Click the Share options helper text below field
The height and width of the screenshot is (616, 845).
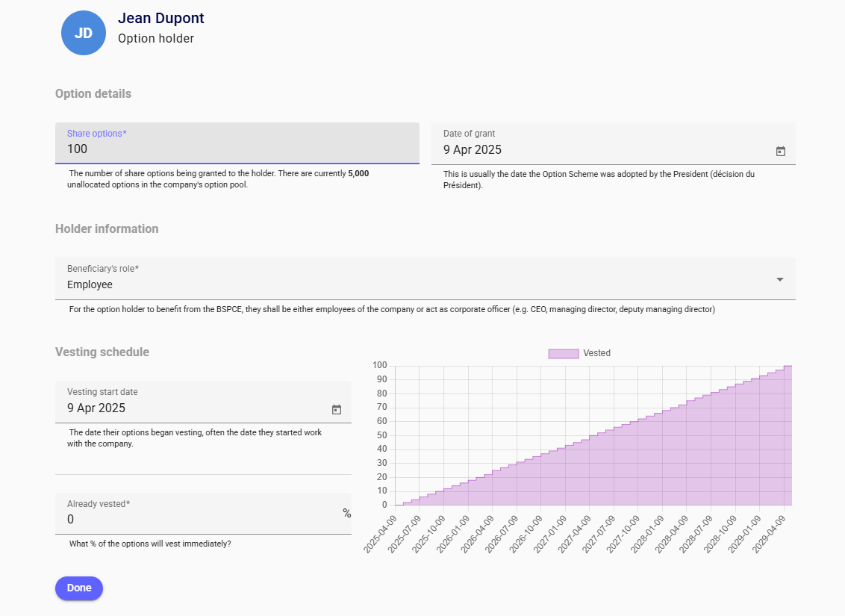[x=219, y=179]
